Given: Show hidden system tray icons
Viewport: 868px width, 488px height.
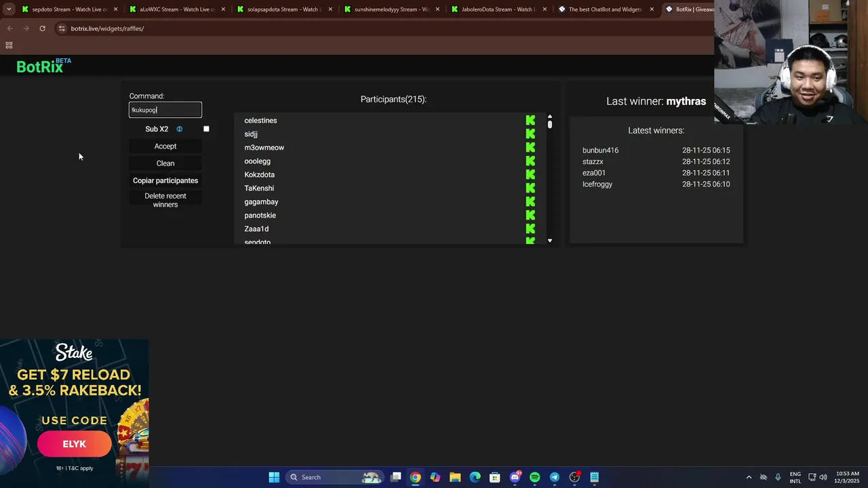Looking at the screenshot, I should point(749,477).
